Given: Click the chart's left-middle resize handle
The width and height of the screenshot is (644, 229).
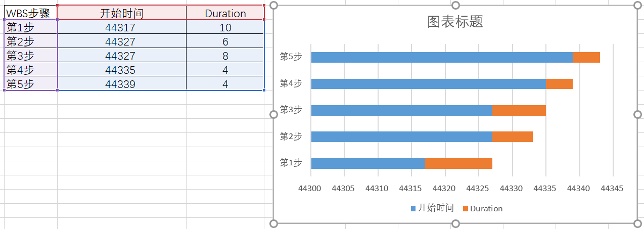Looking at the screenshot, I should [274, 115].
